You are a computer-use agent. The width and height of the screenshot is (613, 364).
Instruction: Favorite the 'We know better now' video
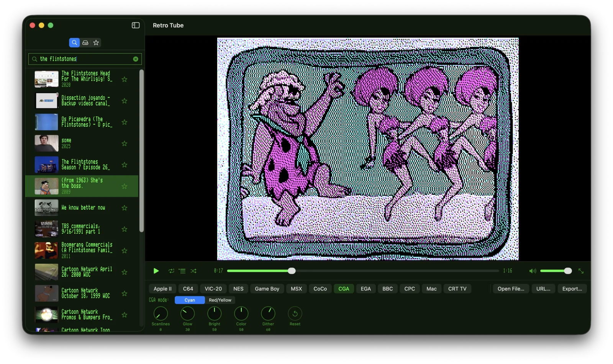point(125,207)
